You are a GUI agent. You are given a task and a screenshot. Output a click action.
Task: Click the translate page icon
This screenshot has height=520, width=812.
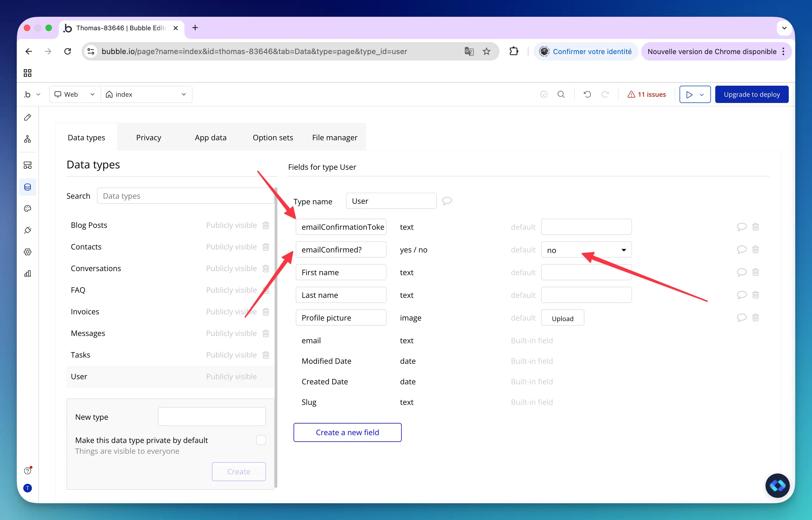tap(469, 51)
